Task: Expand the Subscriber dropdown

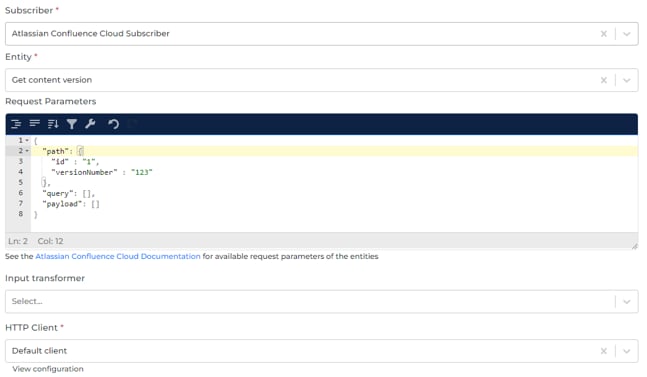Action: [627, 34]
